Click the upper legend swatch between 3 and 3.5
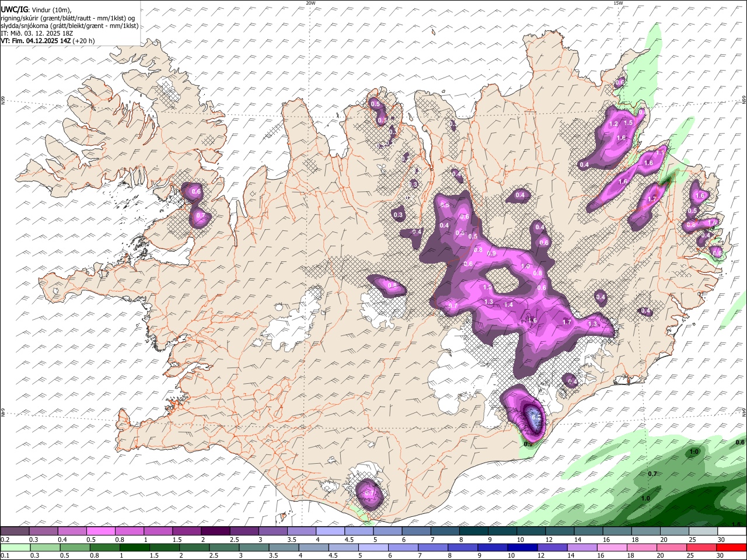 click(273, 531)
